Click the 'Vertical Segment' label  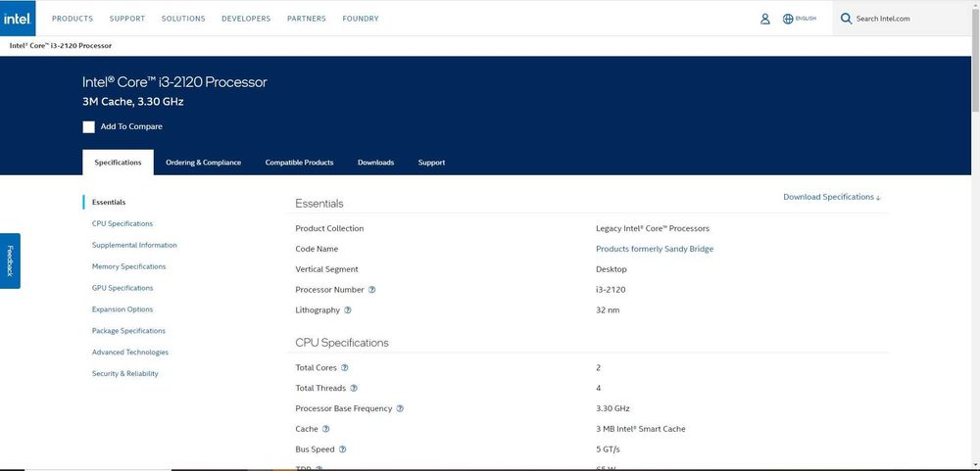point(327,269)
